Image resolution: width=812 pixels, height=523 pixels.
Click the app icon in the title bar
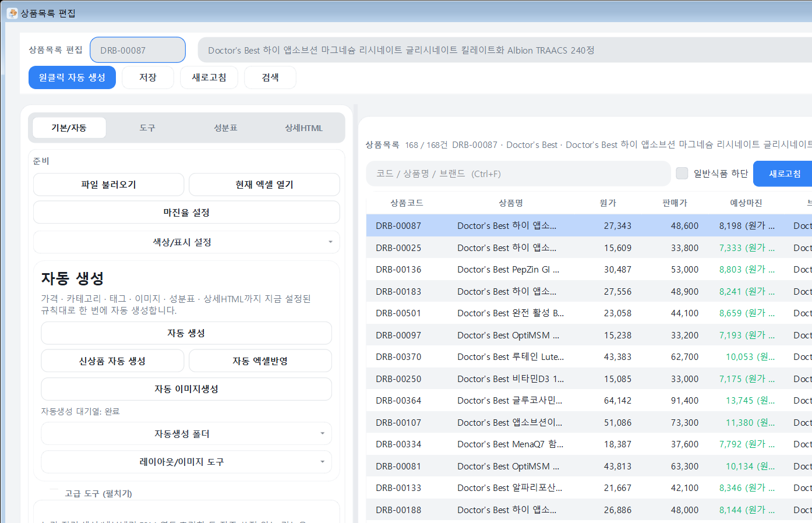coord(12,13)
